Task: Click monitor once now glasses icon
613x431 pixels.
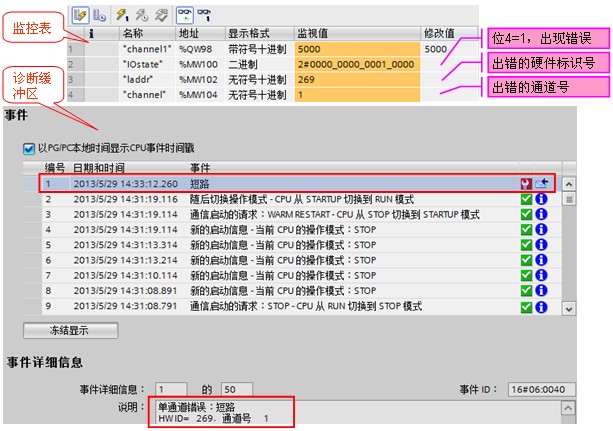Action: pos(204,16)
